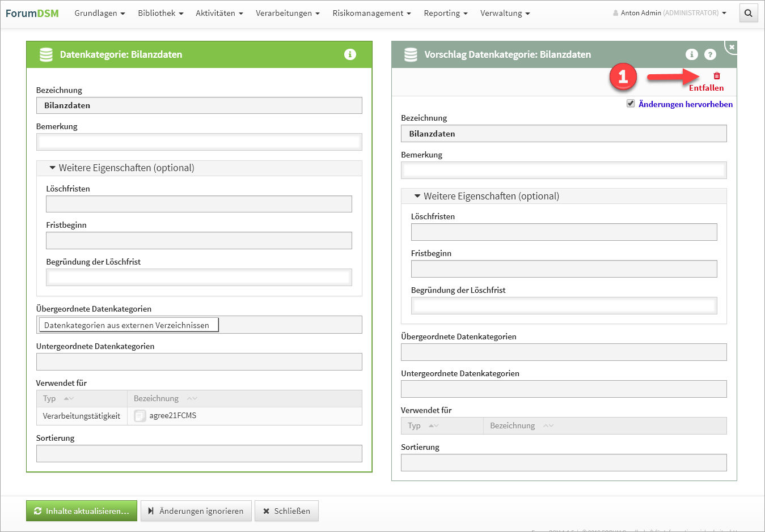This screenshot has width=765, height=532.
Task: Click the agree21FCMS document icon
Action: tap(140, 416)
